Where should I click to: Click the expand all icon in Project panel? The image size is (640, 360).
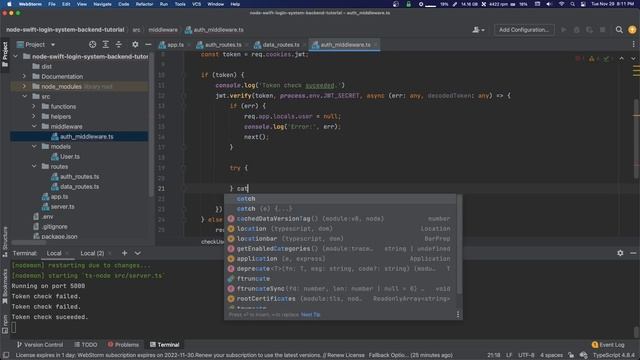[x=106, y=44]
